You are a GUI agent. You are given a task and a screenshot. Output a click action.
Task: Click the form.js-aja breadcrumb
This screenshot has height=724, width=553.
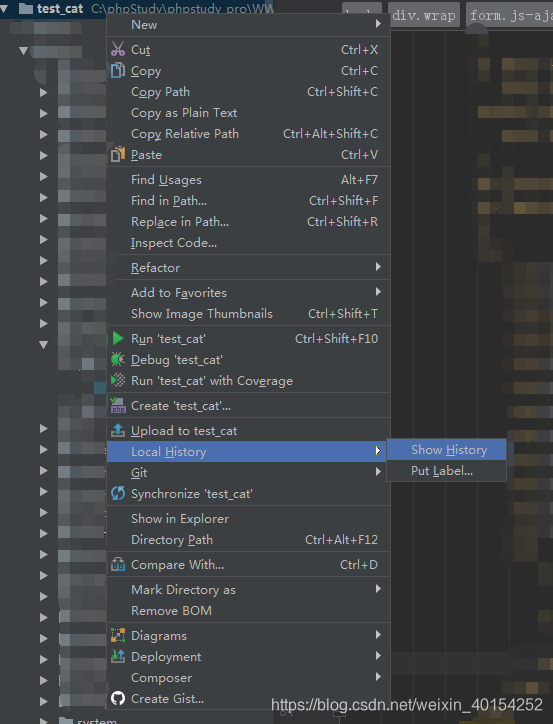[x=510, y=16]
